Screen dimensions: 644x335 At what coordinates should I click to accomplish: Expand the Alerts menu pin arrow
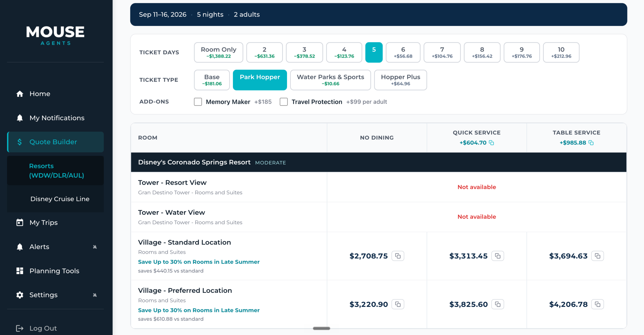95,247
